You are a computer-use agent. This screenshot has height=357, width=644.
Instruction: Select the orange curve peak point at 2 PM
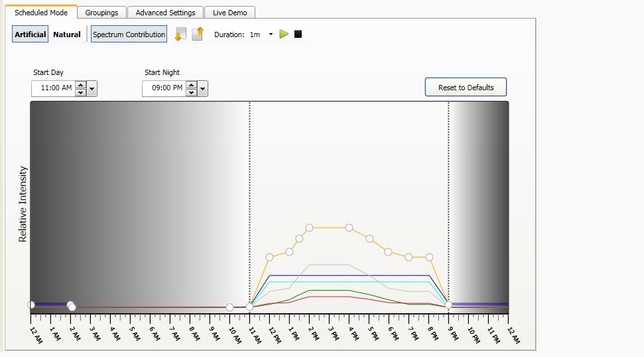(x=309, y=228)
